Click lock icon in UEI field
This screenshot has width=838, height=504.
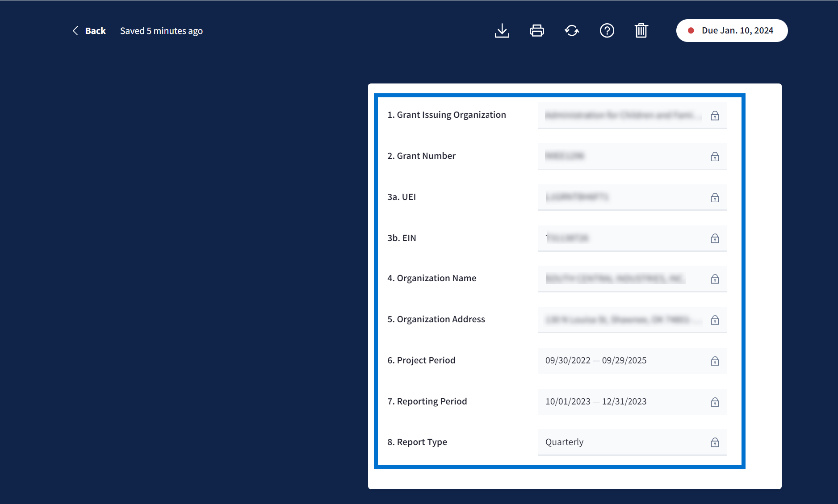pyautogui.click(x=715, y=198)
